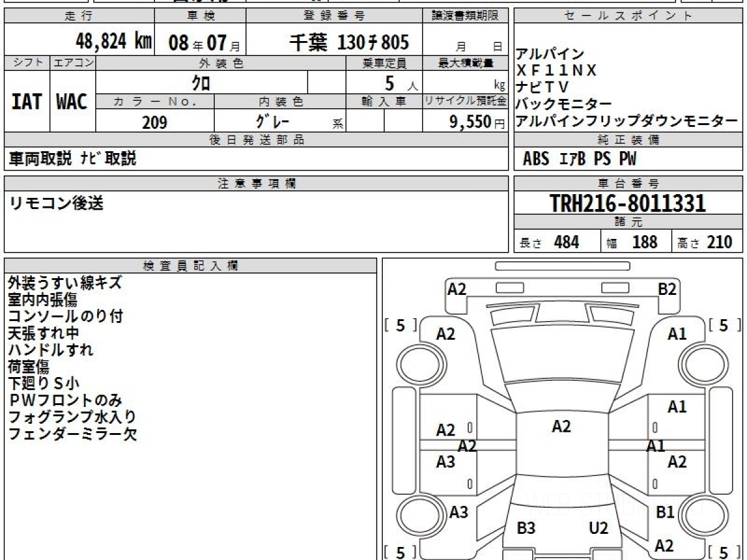
Task: Click the registration number 千葉 130チ805
Action: [x=349, y=42]
